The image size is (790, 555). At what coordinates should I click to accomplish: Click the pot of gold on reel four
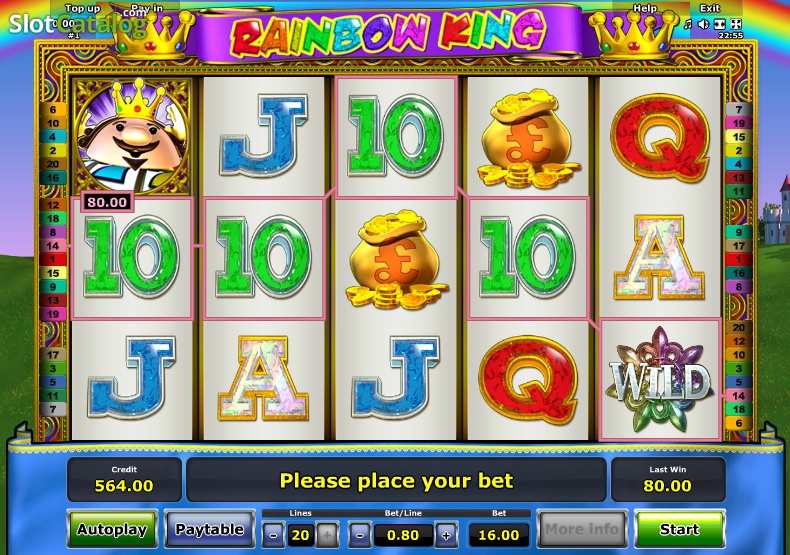click(528, 137)
